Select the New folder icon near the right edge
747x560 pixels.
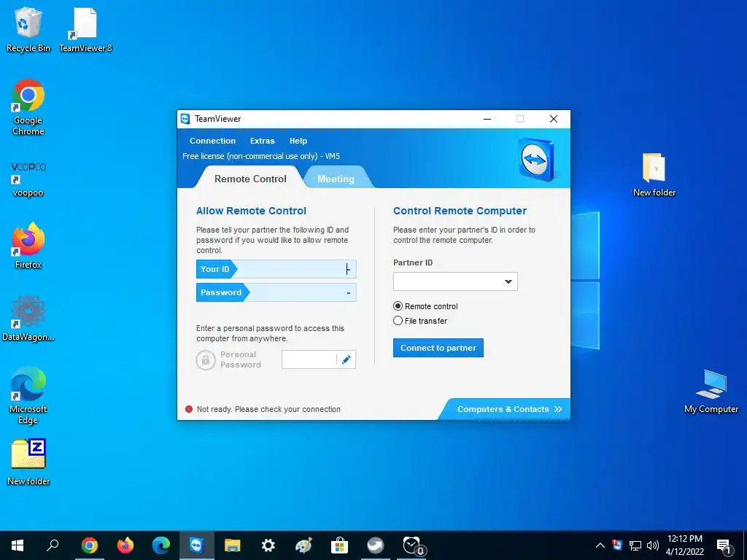pyautogui.click(x=654, y=174)
